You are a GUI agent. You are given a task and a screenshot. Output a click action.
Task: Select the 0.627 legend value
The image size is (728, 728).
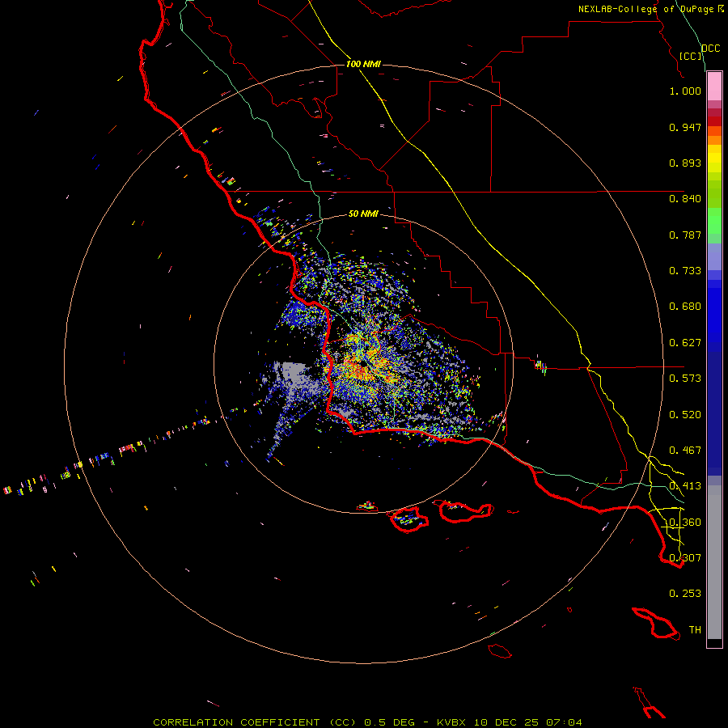click(685, 343)
